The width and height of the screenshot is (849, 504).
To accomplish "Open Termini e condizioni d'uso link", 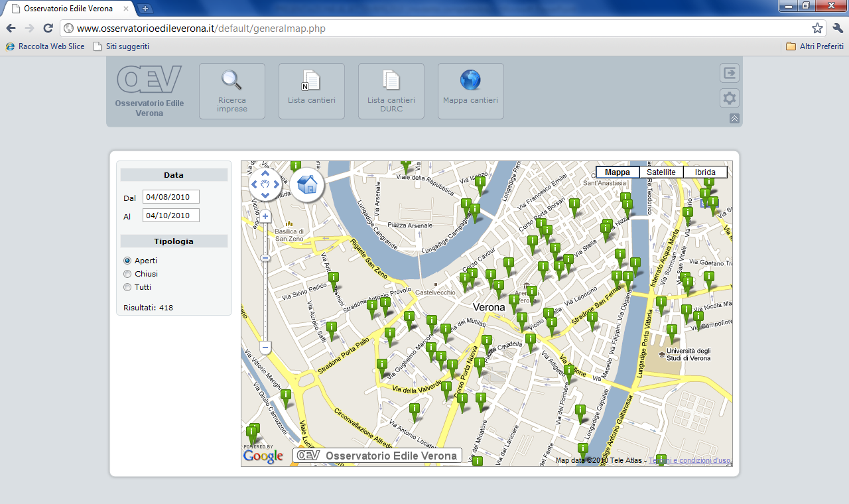I will (x=689, y=460).
